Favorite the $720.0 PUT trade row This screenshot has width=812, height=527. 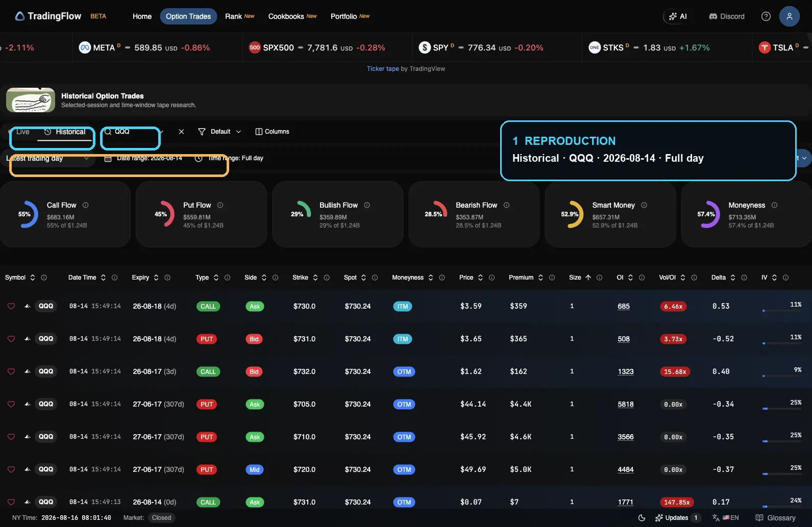coord(11,469)
